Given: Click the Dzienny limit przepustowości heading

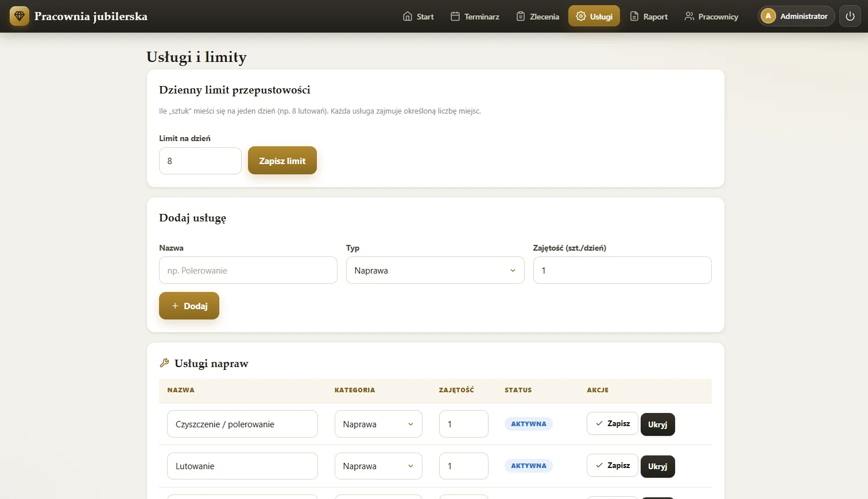Looking at the screenshot, I should [235, 89].
